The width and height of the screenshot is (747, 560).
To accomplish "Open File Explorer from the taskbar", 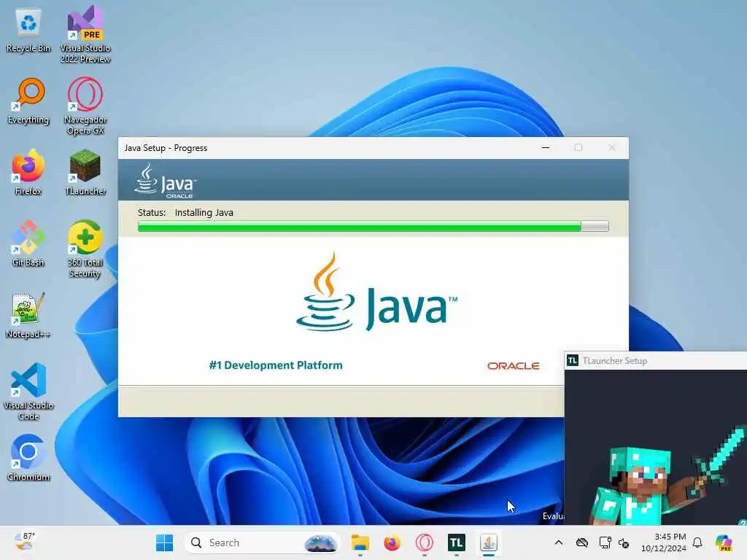I will (x=360, y=542).
